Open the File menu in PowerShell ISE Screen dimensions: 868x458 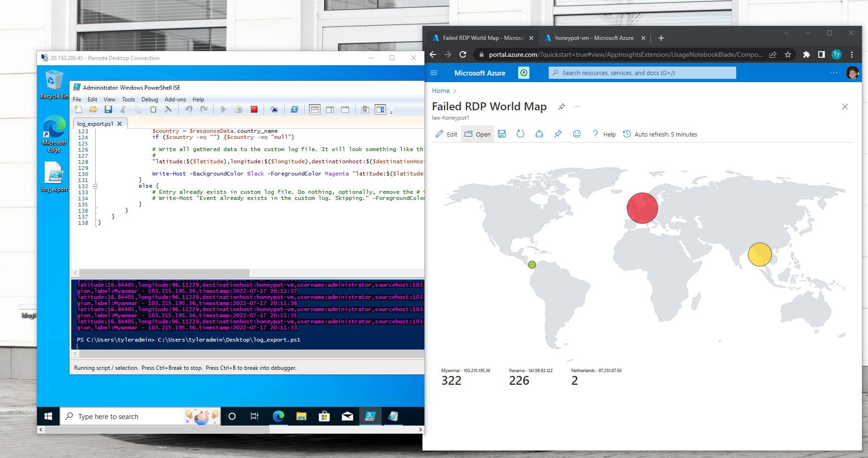[x=77, y=99]
